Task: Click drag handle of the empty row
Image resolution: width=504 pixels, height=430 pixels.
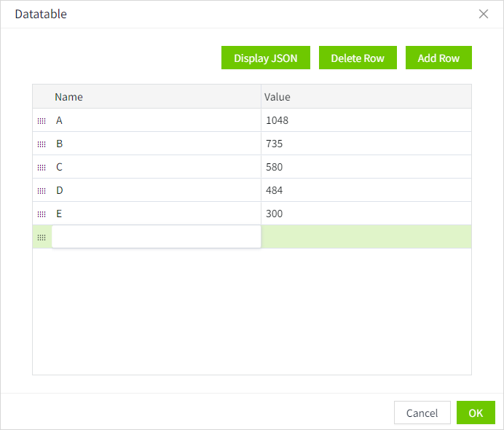Action: (x=42, y=238)
